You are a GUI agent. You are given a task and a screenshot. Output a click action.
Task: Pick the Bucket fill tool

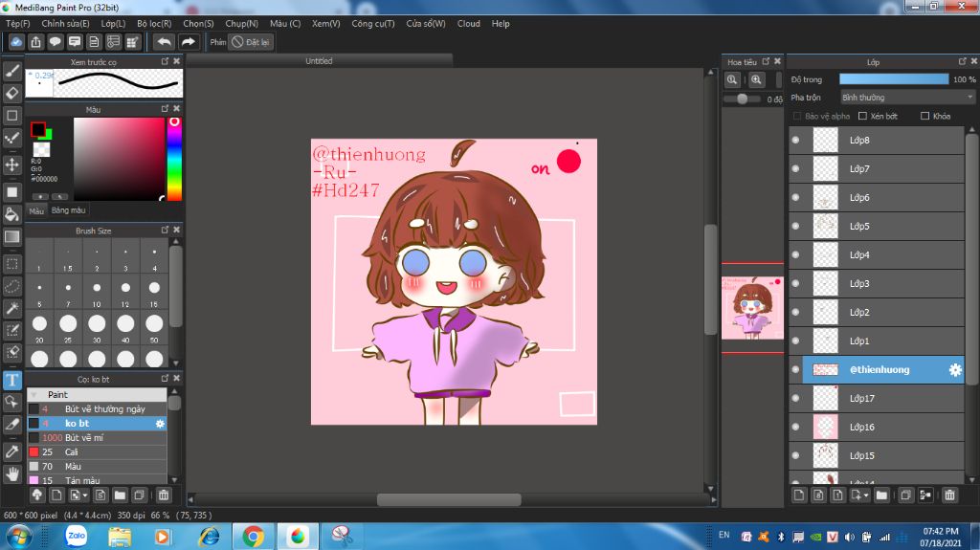click(x=12, y=213)
